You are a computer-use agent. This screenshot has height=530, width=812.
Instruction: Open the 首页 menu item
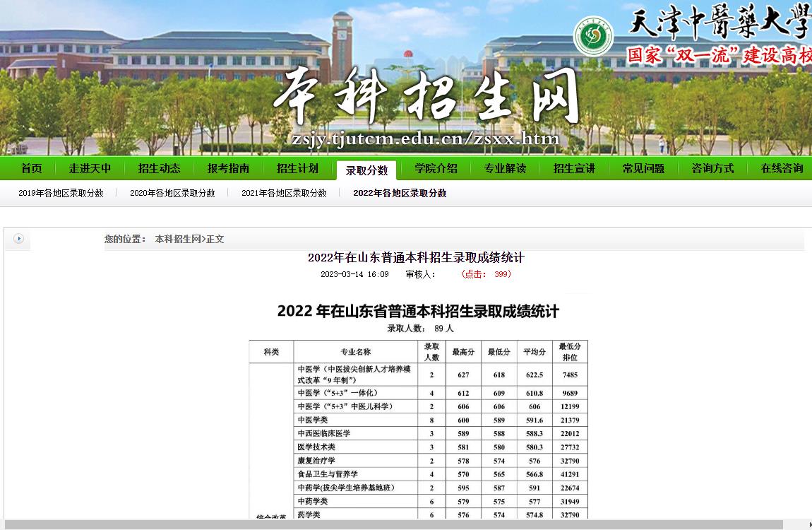pos(32,168)
